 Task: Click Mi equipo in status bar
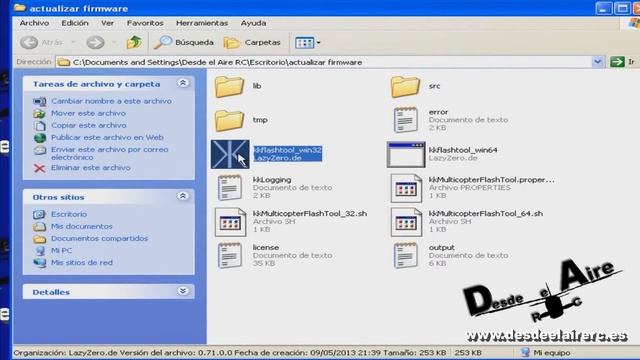point(547,353)
